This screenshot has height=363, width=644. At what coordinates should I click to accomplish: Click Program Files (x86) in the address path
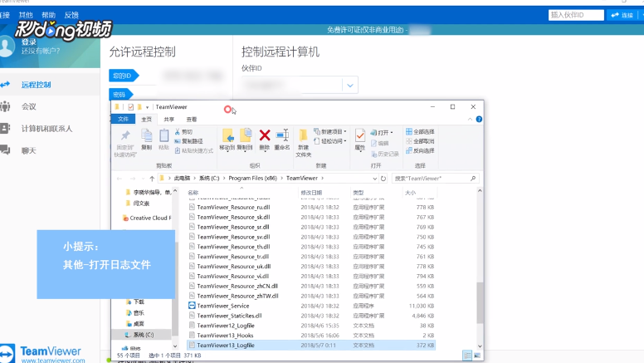252,178
